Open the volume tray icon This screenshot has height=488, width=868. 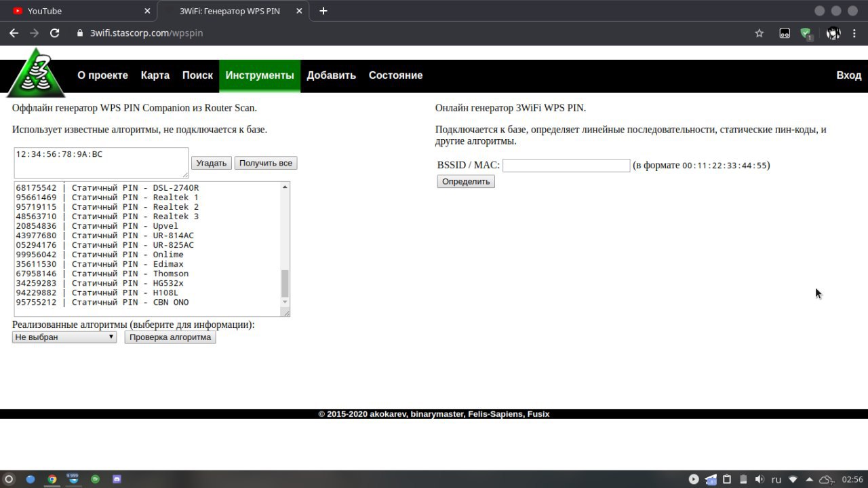pos(759,479)
